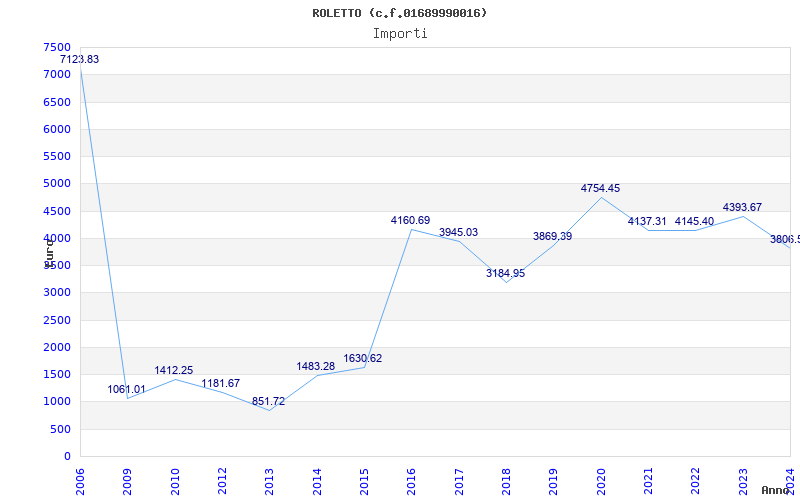
Task: Click the 851.72 data label
Action: click(268, 402)
